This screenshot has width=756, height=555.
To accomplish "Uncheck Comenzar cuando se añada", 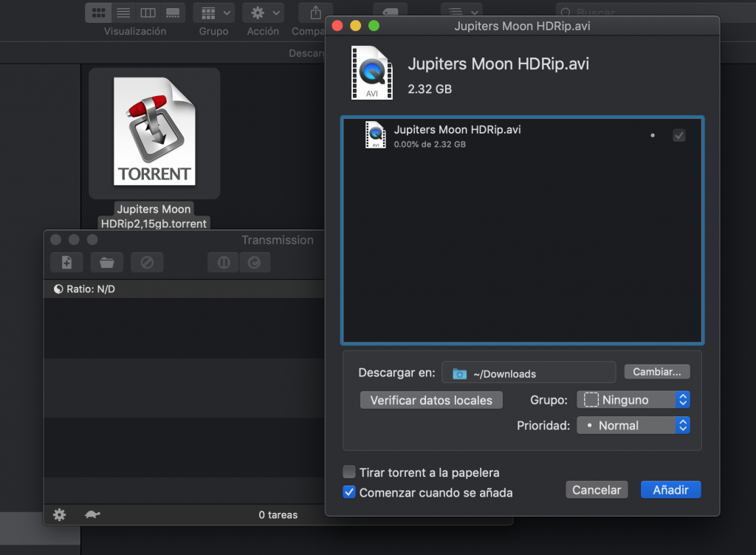I will (349, 492).
